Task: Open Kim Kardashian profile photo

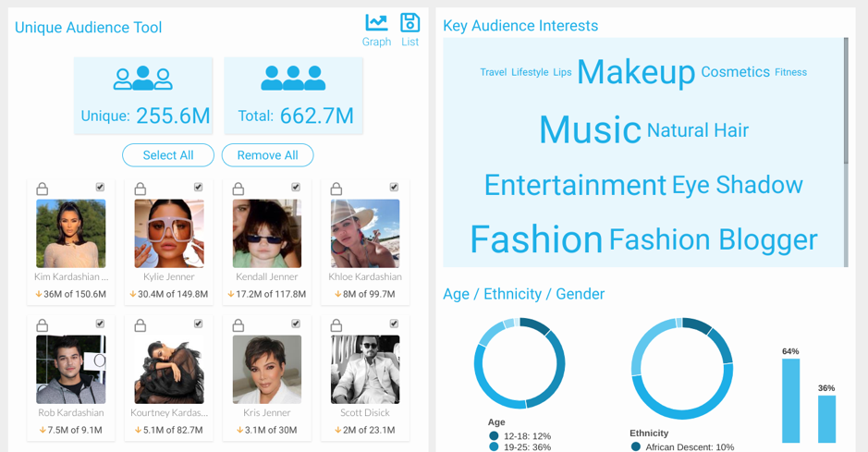Action: [x=71, y=234]
